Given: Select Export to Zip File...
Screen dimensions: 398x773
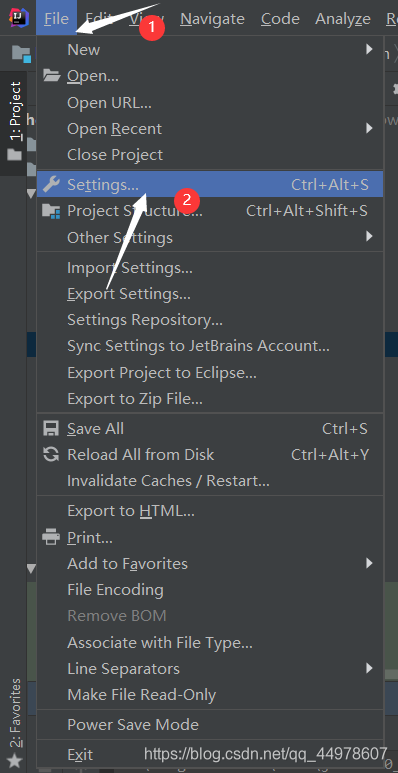Looking at the screenshot, I should (x=210, y=398).
